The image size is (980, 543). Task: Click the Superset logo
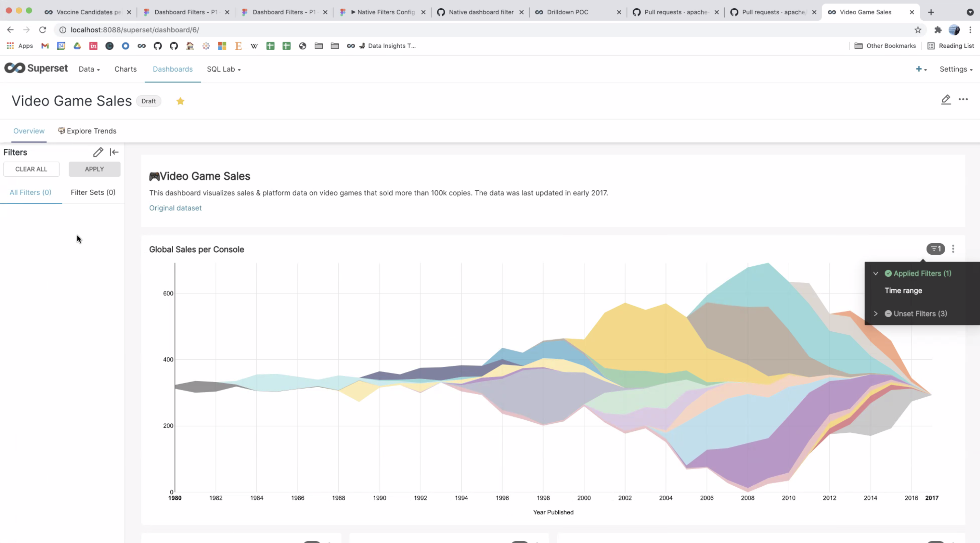click(36, 68)
